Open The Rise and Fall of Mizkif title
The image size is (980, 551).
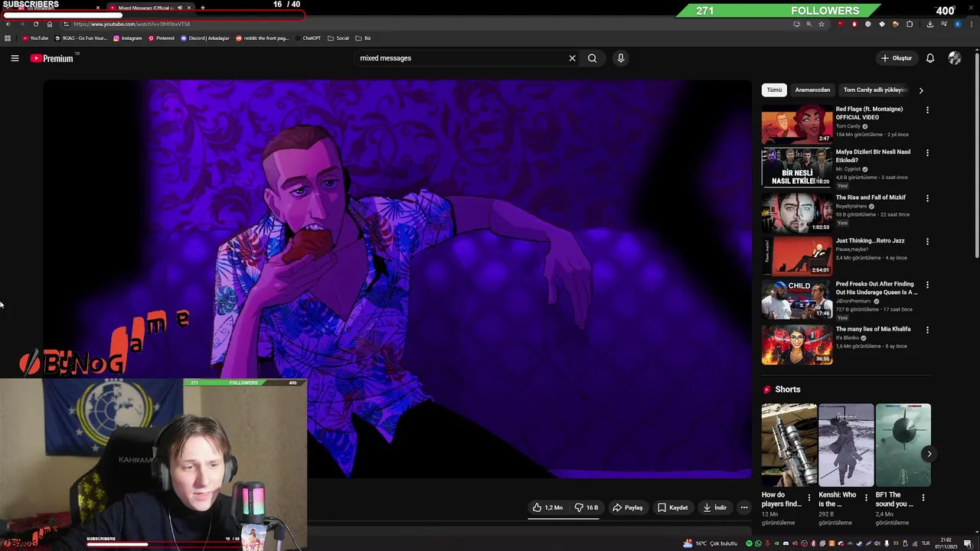871,197
